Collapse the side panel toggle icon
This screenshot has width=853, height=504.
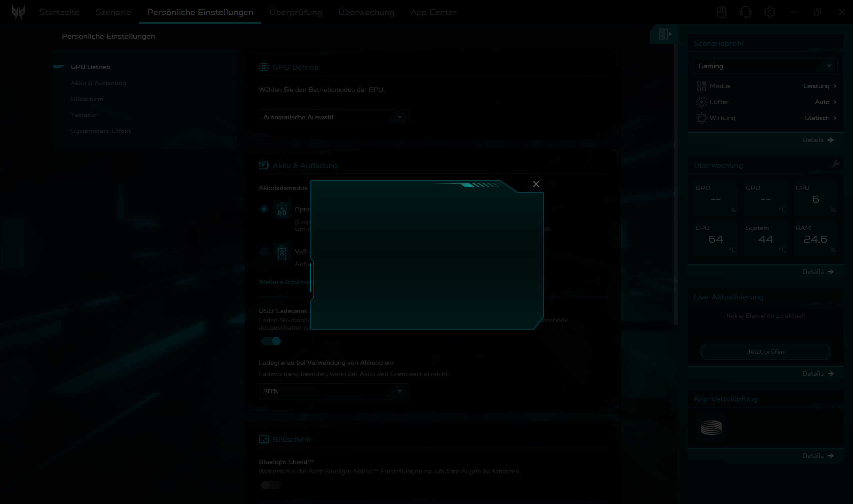665,34
